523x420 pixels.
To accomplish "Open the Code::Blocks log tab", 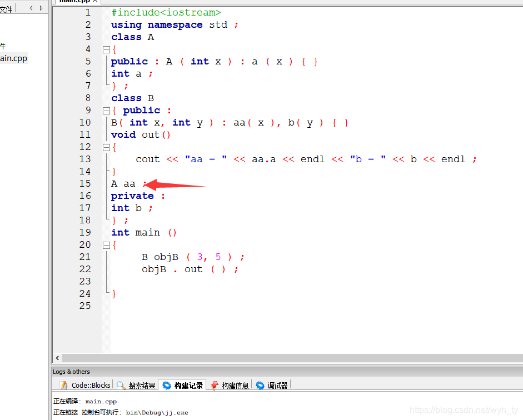I will pyautogui.click(x=85, y=386).
